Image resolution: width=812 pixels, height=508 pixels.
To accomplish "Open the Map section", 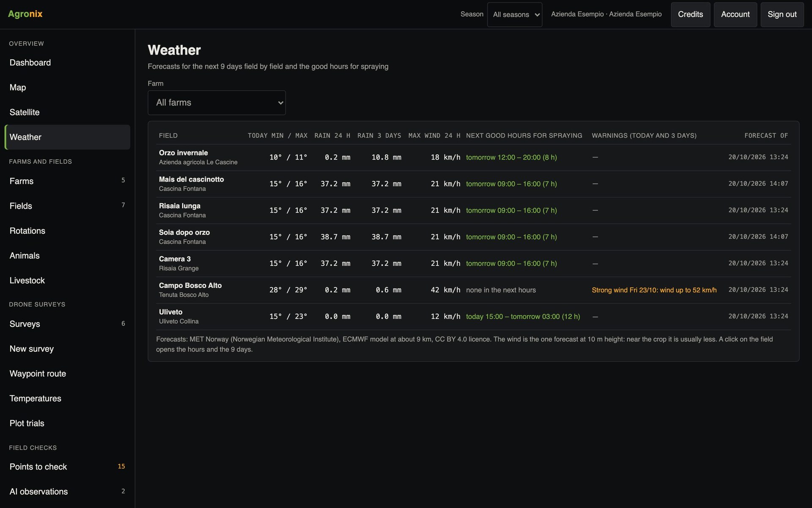I will pyautogui.click(x=67, y=88).
